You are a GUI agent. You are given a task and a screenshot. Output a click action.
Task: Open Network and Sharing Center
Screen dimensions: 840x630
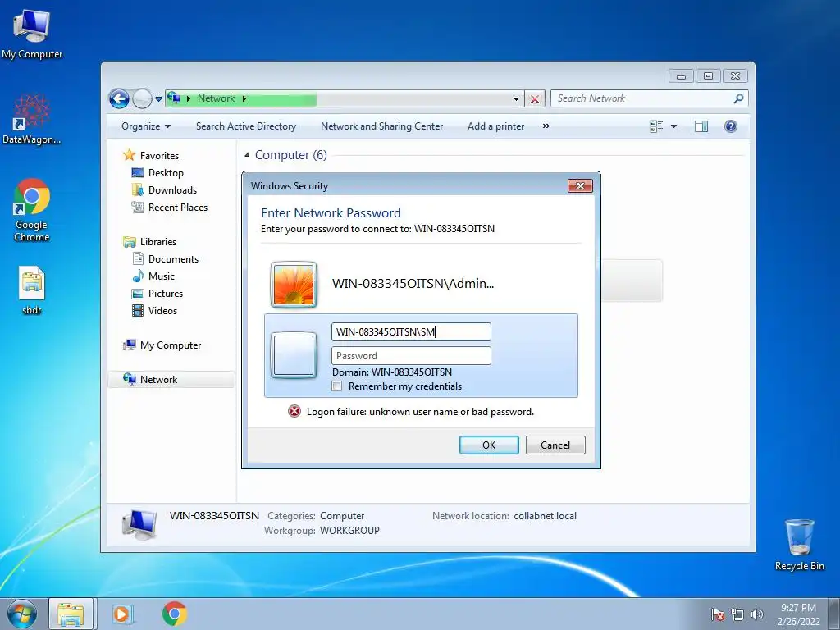point(382,126)
